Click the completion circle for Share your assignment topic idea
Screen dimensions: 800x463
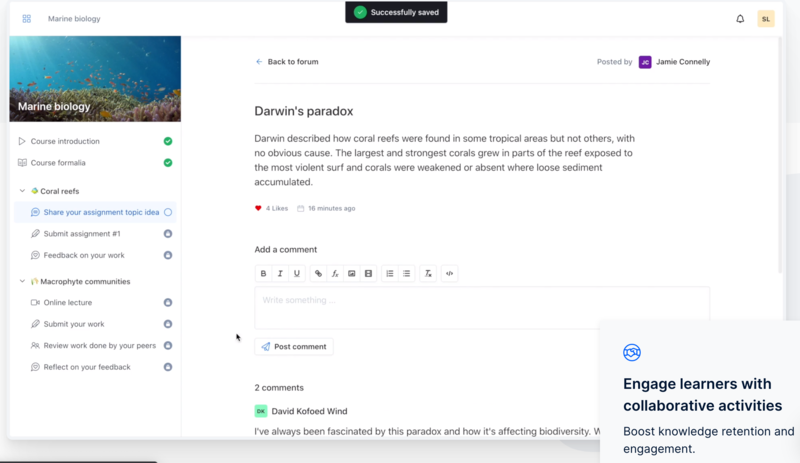tap(168, 212)
